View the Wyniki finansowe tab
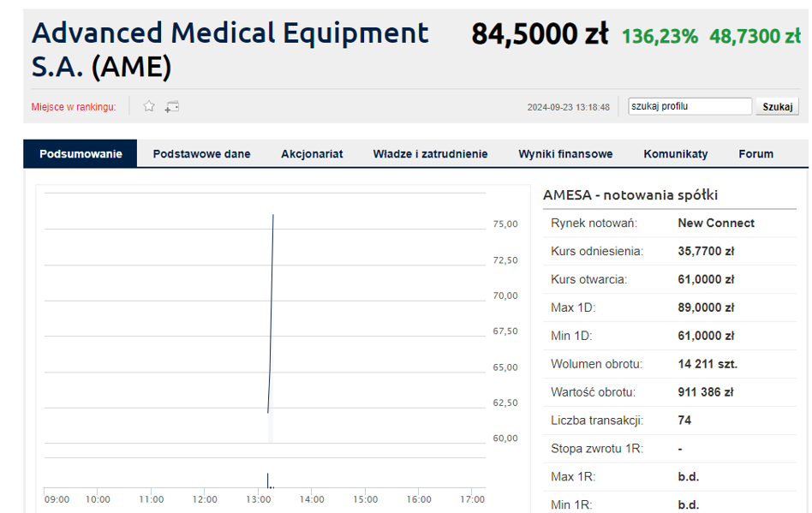Screen dimensions: 812x513 click(565, 154)
